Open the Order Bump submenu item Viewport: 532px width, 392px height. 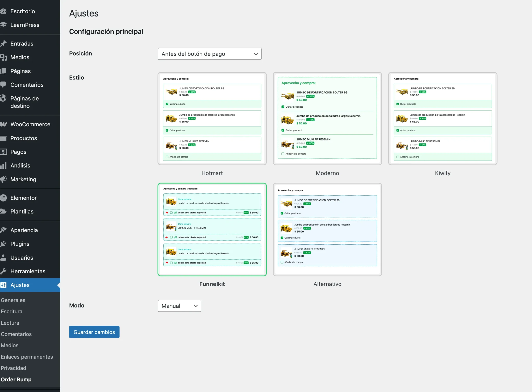point(16,379)
